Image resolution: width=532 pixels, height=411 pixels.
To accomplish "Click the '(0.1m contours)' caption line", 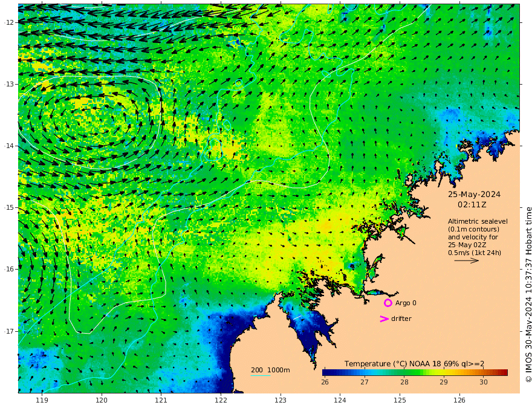I will click(473, 229).
